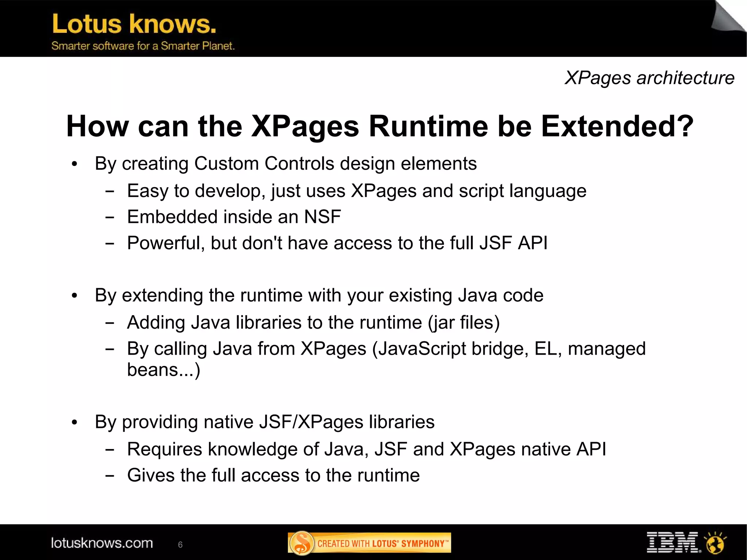Select the line 'Embedded inside an NSF'
This screenshot has width=747, height=560.
click(234, 217)
